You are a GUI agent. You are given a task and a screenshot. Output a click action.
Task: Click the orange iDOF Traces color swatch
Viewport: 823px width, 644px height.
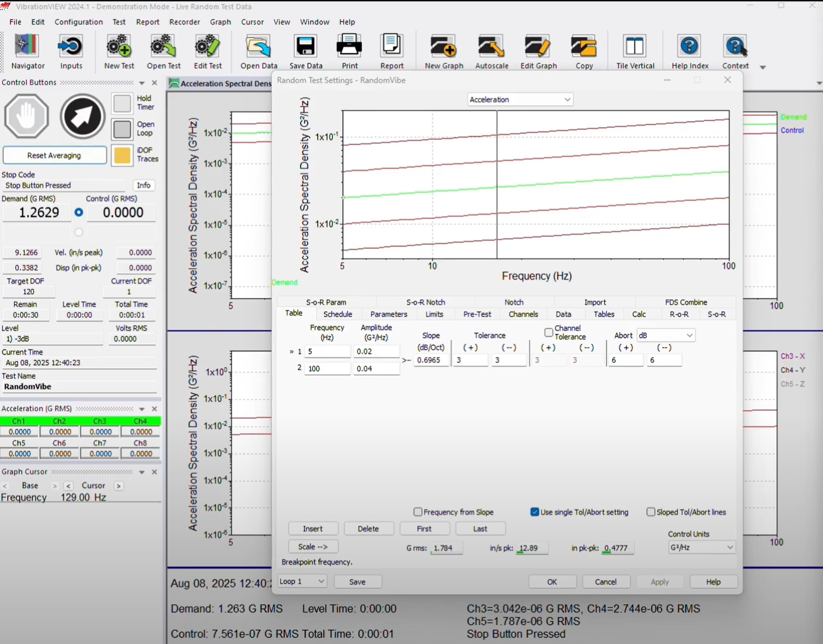click(x=122, y=155)
